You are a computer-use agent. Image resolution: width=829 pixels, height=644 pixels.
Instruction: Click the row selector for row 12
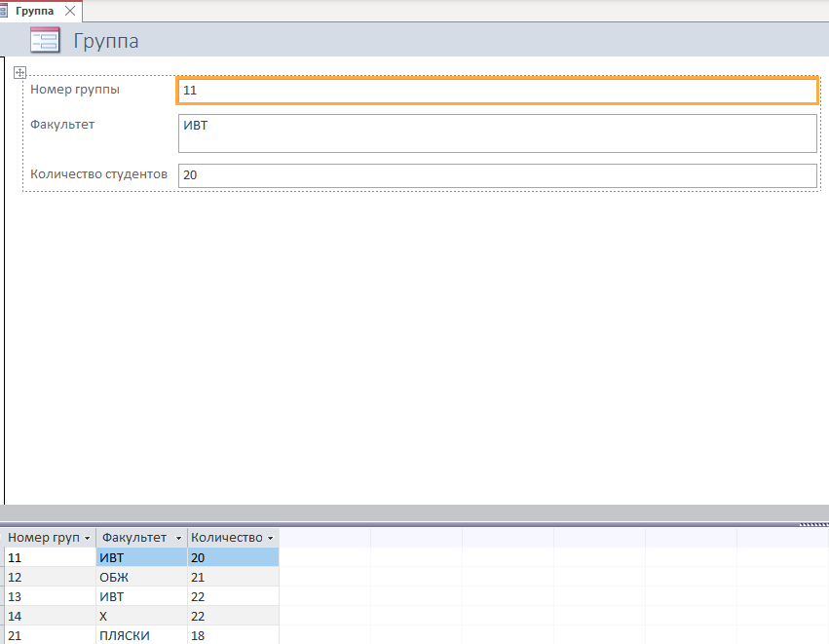tap(2, 578)
